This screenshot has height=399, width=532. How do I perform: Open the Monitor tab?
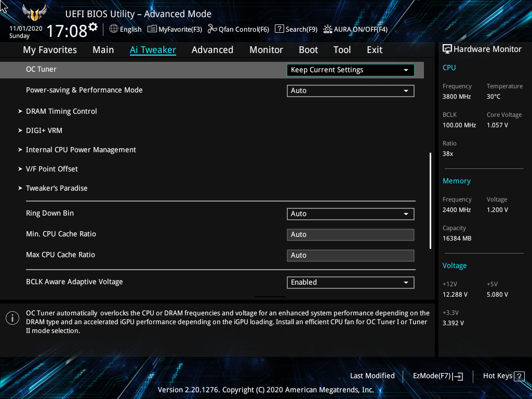(266, 50)
